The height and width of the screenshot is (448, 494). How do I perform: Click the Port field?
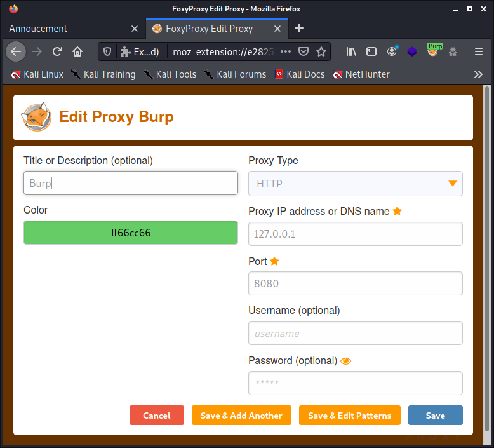(x=356, y=283)
